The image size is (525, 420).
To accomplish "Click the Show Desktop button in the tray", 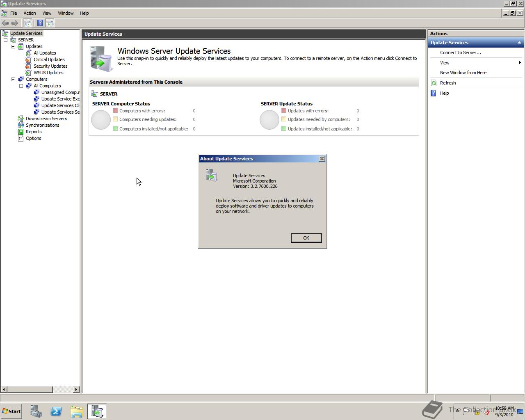I will (520, 411).
